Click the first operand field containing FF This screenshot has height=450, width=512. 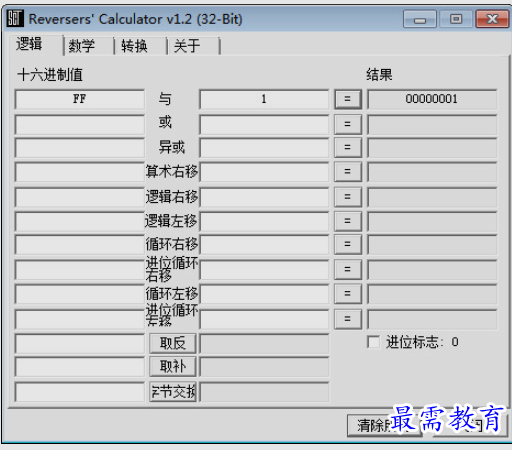click(80, 99)
